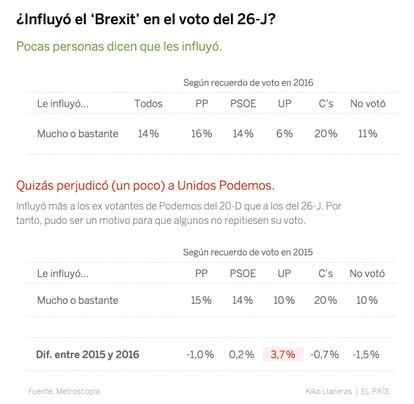Viewport: 414px width, 404px height.
Task: Click the highlighted 3,7% difference cell
Action: click(283, 354)
